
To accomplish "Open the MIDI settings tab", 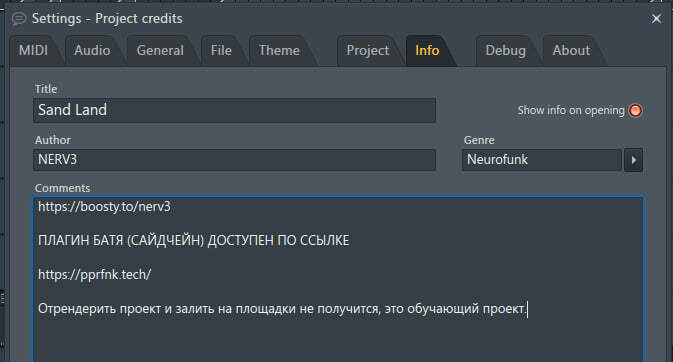I will pos(33,51).
